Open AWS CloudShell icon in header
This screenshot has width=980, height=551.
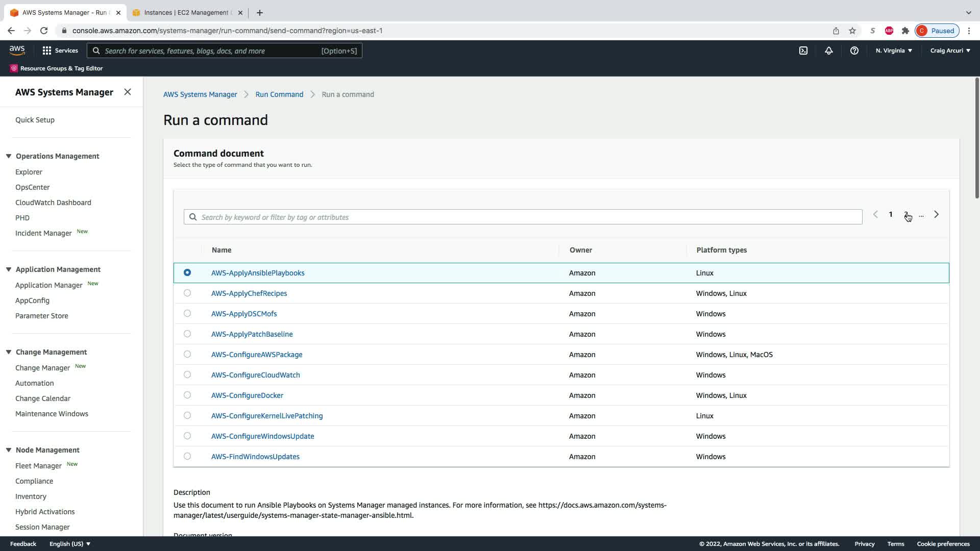[803, 51]
